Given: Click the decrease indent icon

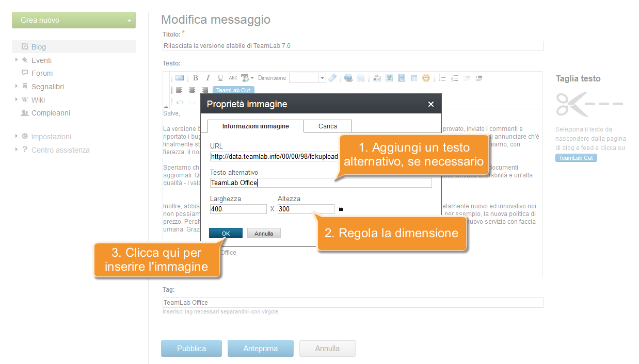Looking at the screenshot, I should click(x=467, y=78).
